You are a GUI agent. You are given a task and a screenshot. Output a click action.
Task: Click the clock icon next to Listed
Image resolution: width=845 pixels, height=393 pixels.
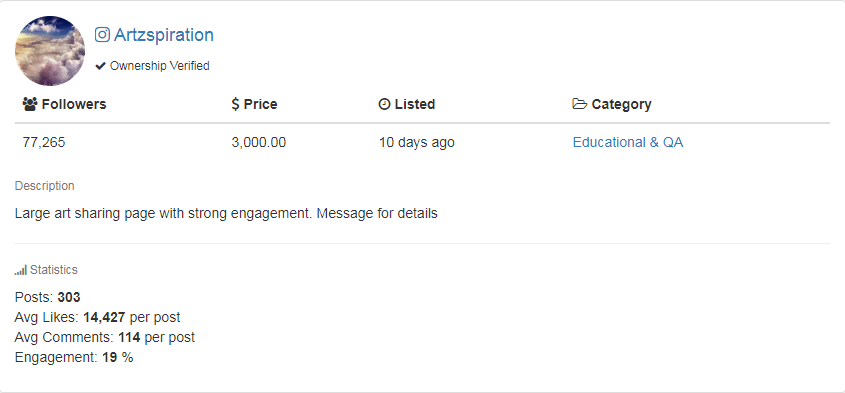click(x=384, y=104)
